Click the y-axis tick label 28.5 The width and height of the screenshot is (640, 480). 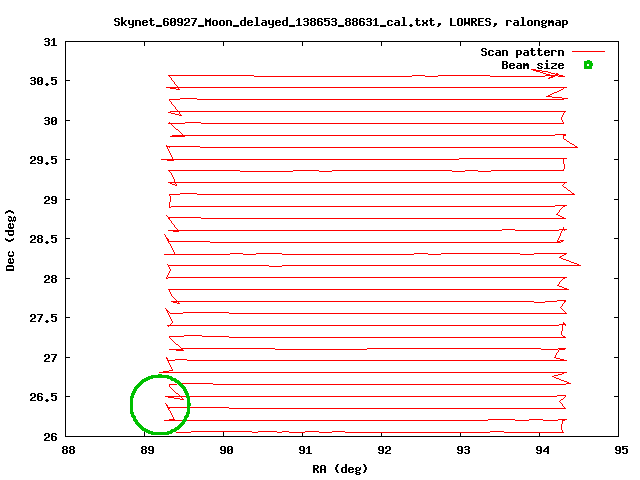(x=44, y=239)
